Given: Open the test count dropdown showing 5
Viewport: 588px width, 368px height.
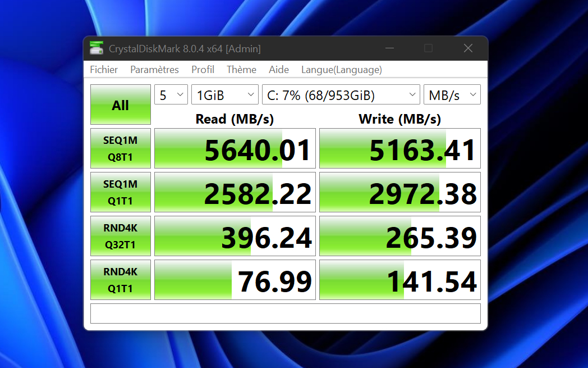Looking at the screenshot, I should (x=171, y=95).
